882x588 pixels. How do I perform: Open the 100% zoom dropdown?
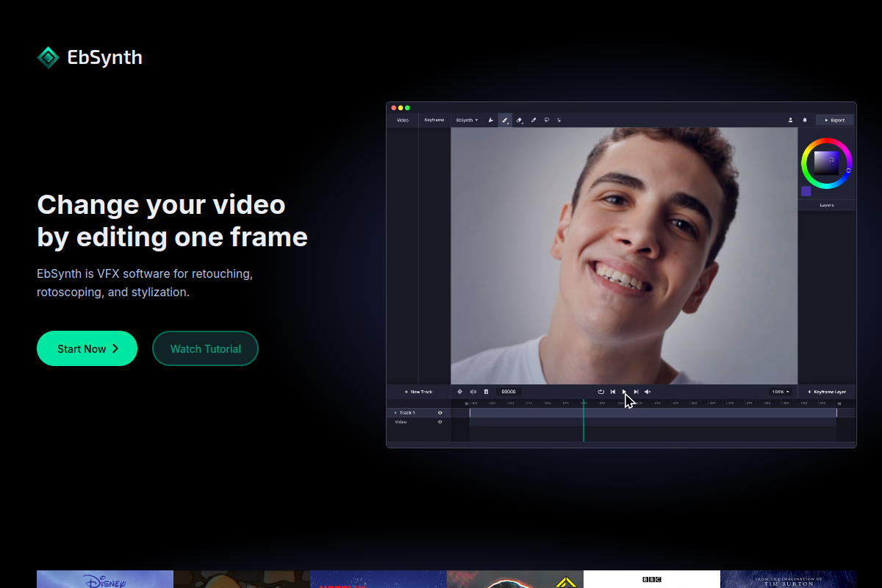pos(781,392)
